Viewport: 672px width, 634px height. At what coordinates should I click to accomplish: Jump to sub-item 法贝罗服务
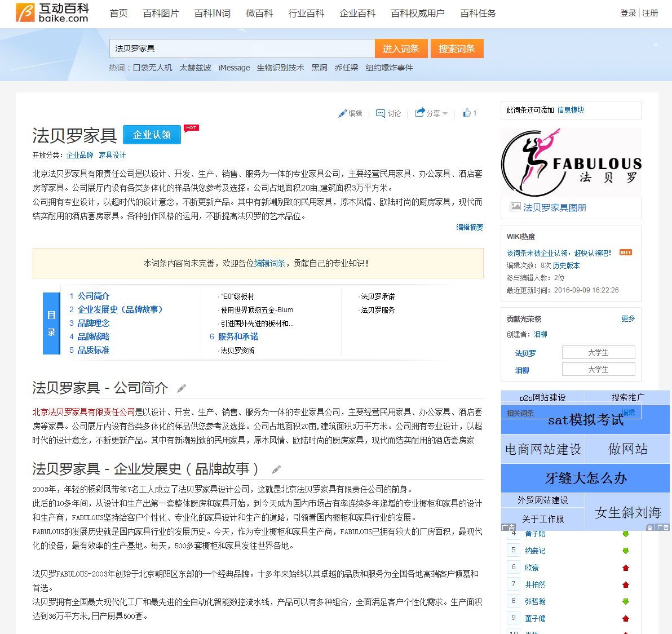pyautogui.click(x=378, y=310)
